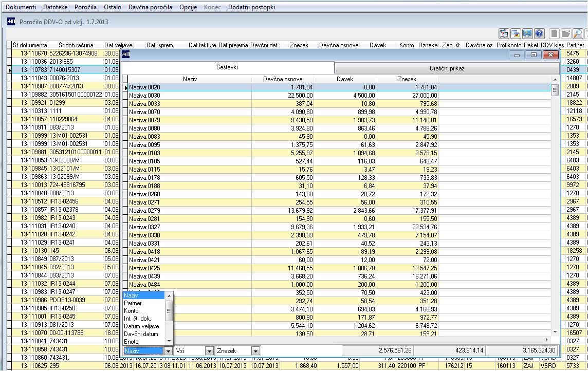
Task: Click the MIT logo beside Poročilo DDV-O
Action: pyautogui.click(x=11, y=22)
